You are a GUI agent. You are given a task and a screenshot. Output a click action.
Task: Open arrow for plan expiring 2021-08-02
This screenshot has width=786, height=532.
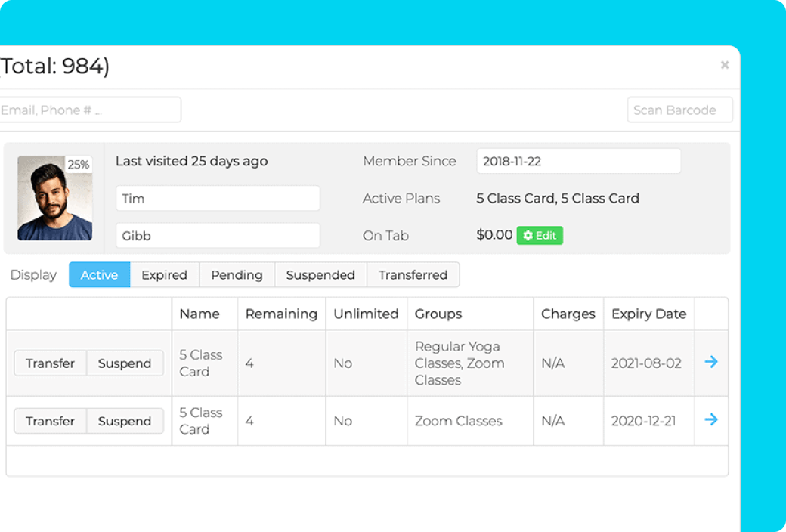click(711, 362)
